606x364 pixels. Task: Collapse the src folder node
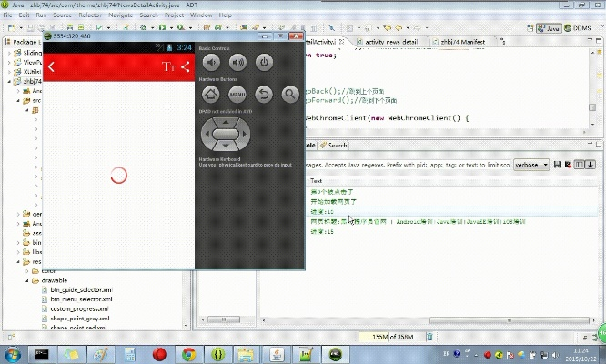click(18, 100)
